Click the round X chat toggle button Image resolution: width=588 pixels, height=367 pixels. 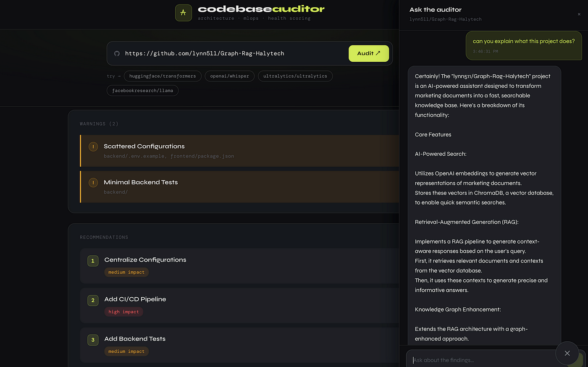567,353
